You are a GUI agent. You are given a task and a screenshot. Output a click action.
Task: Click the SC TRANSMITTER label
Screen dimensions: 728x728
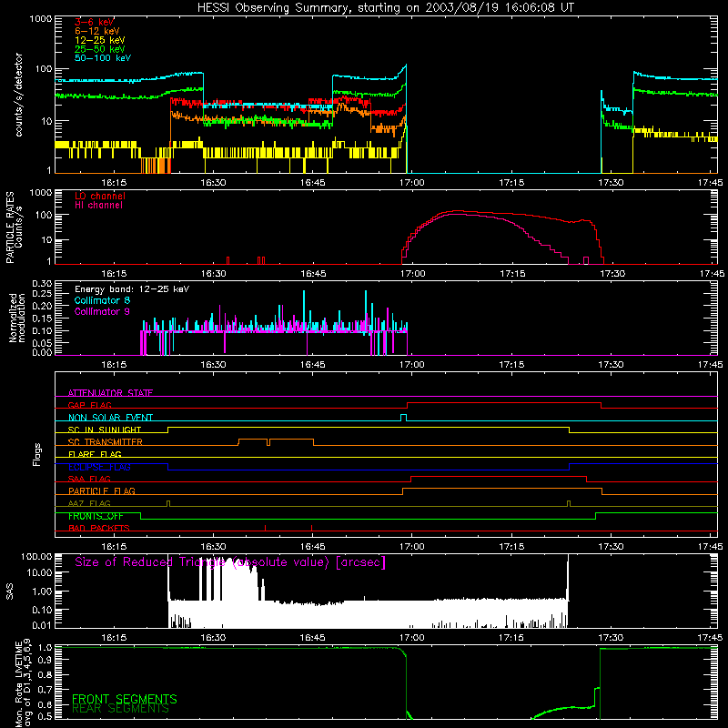pyautogui.click(x=106, y=442)
